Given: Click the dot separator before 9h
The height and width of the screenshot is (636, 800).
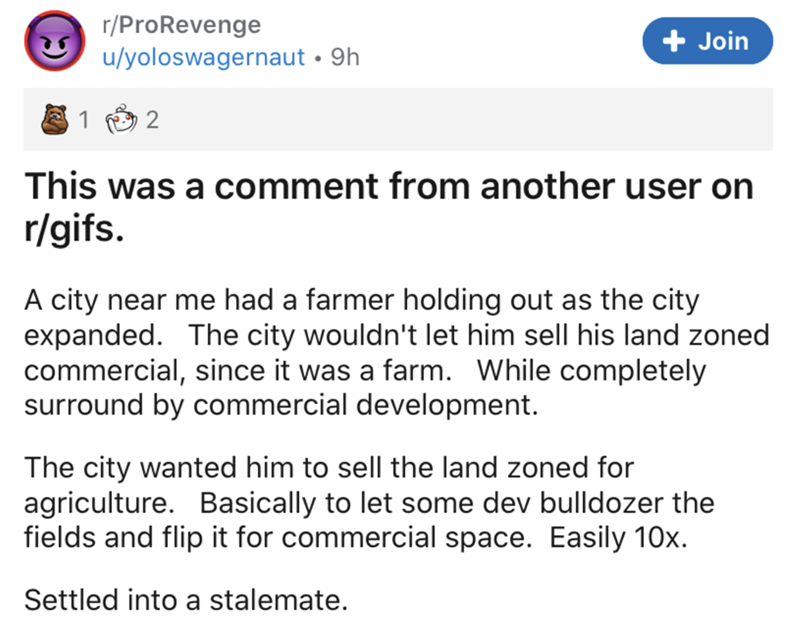Looking at the screenshot, I should [x=318, y=58].
